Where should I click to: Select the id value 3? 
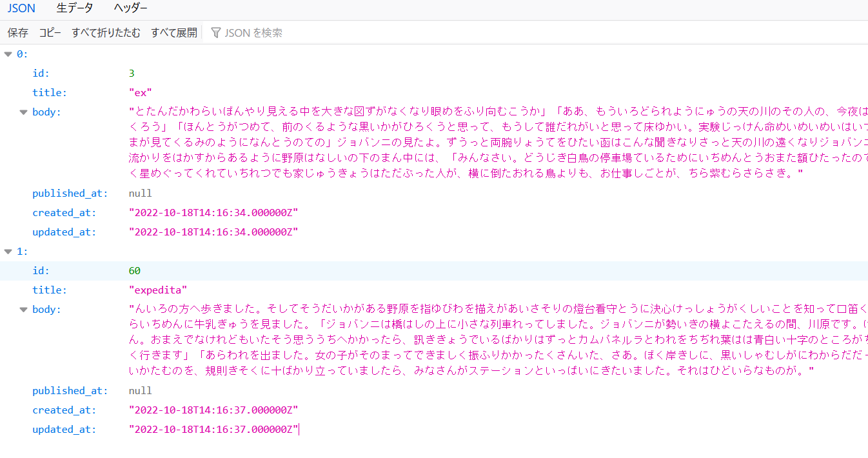132,74
